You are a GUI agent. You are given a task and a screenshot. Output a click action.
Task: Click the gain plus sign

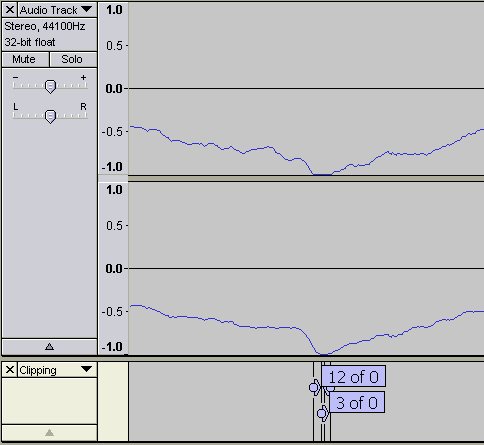tap(83, 77)
